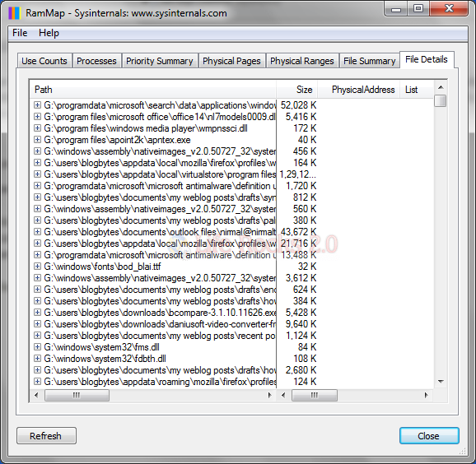Screen dimensions: 476x464
Task: Select the File Details tab
Action: [x=427, y=59]
